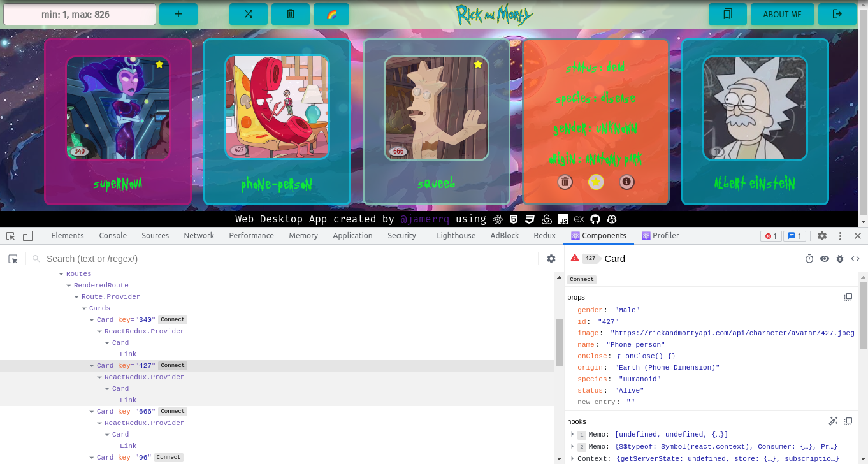Click the trash icon in top toolbar
Image resolution: width=868 pixels, height=464 pixels.
tap(290, 14)
